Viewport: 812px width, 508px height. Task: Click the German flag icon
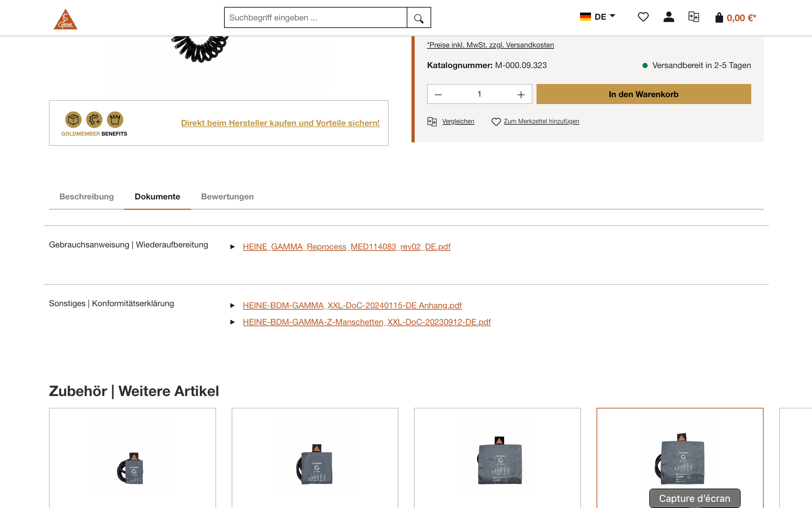pos(586,17)
